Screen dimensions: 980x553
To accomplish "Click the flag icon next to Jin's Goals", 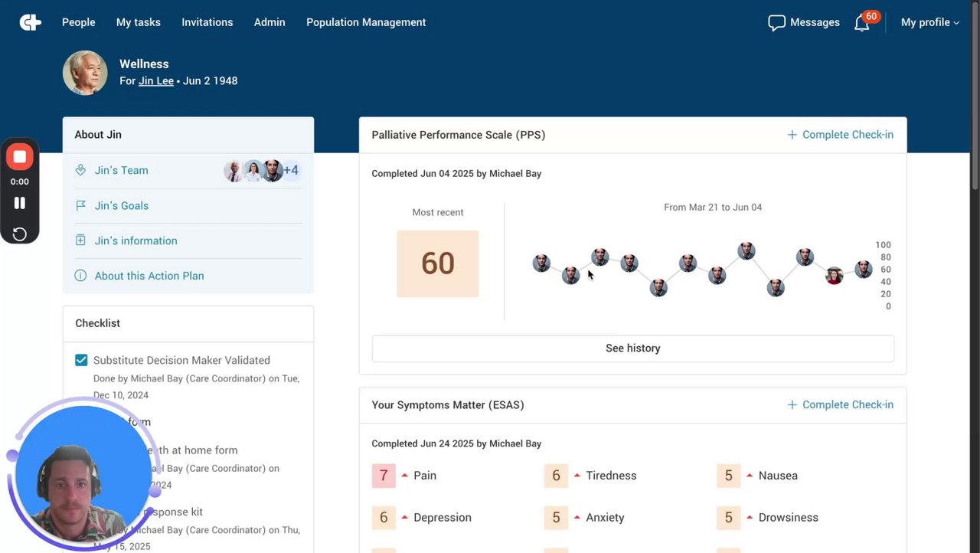I will 80,205.
